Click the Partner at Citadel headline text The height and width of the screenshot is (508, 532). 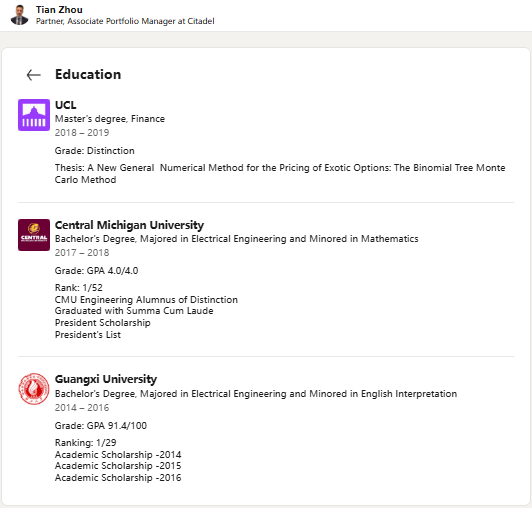coord(125,21)
